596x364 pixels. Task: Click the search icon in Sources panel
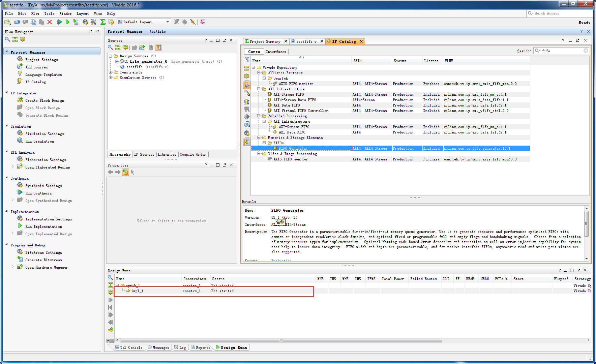tap(110, 48)
